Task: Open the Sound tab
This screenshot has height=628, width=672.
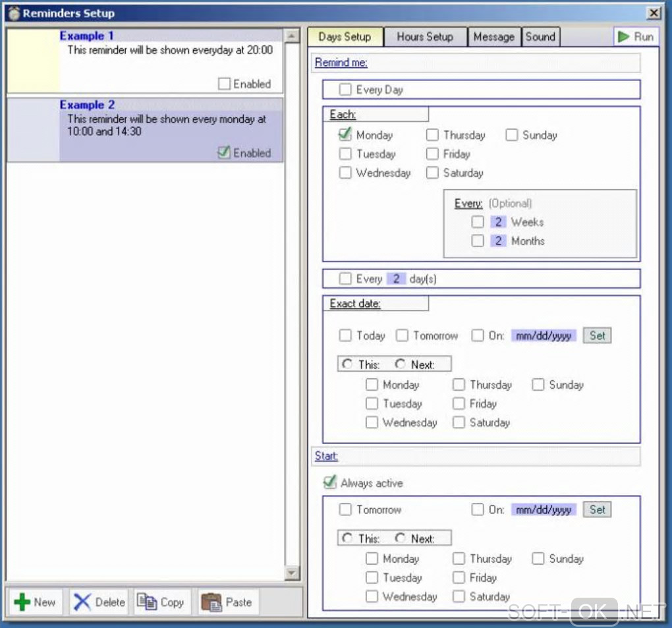Action: [540, 37]
